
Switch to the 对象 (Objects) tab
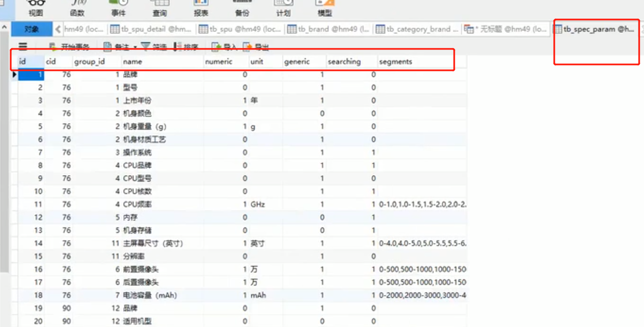tap(32, 29)
